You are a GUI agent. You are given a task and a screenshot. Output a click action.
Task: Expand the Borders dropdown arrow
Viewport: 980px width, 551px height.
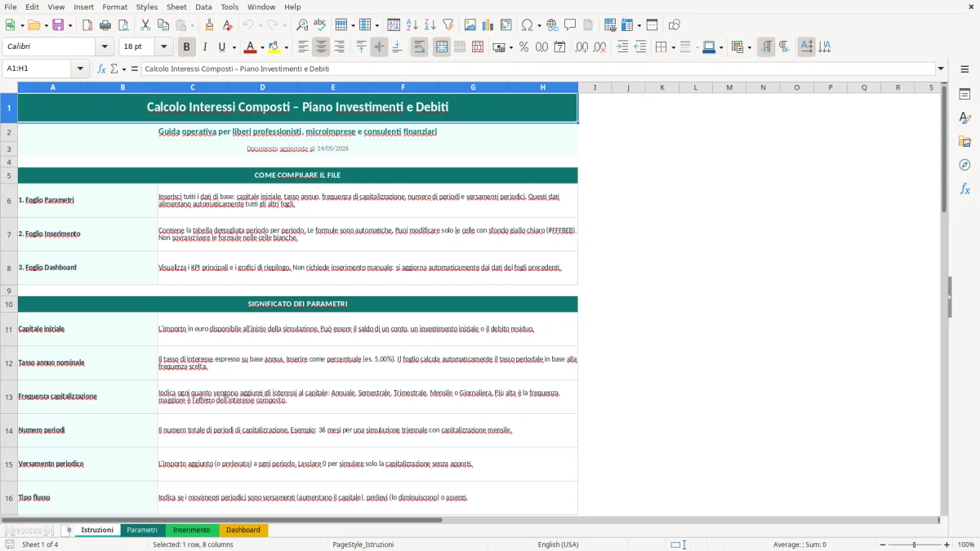click(x=673, y=47)
